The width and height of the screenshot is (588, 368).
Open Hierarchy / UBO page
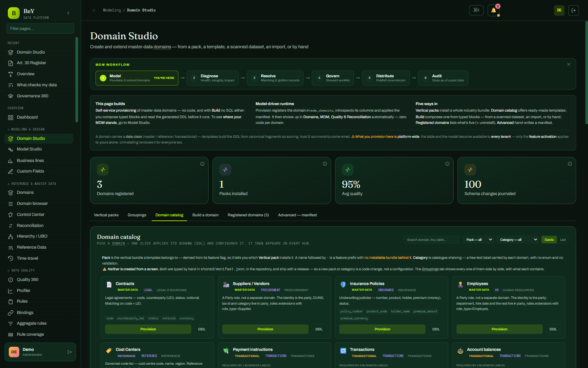coord(39,236)
